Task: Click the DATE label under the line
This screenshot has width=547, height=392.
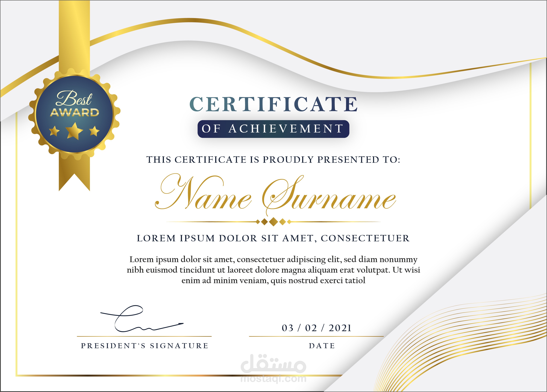Action: 322,346
